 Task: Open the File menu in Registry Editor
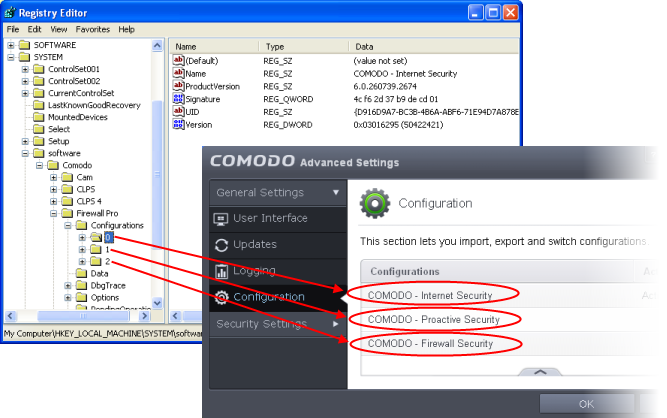pyautogui.click(x=13, y=29)
